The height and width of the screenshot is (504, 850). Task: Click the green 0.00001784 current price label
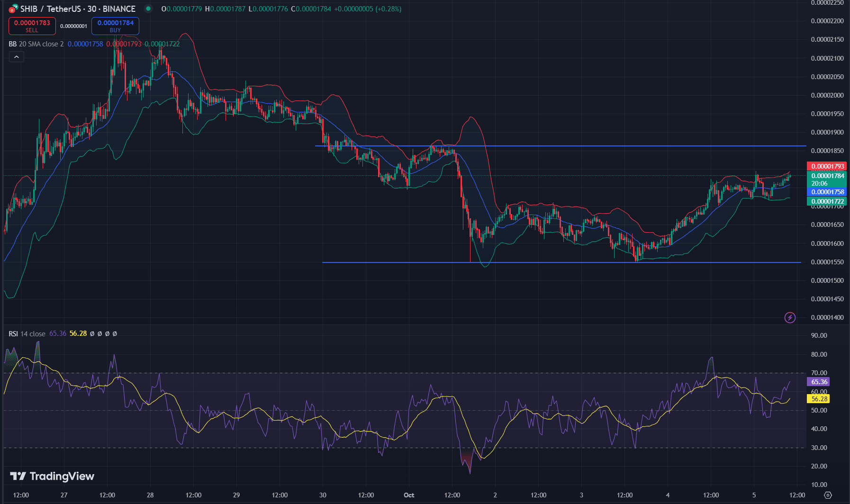[x=827, y=176]
